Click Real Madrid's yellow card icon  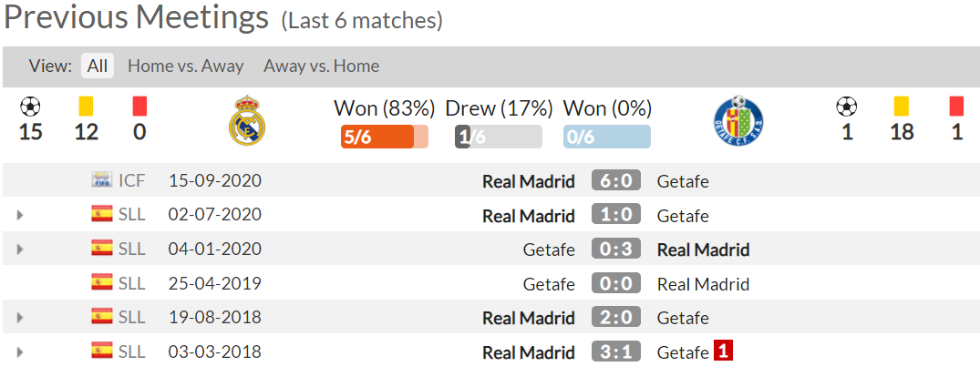pyautogui.click(x=86, y=107)
